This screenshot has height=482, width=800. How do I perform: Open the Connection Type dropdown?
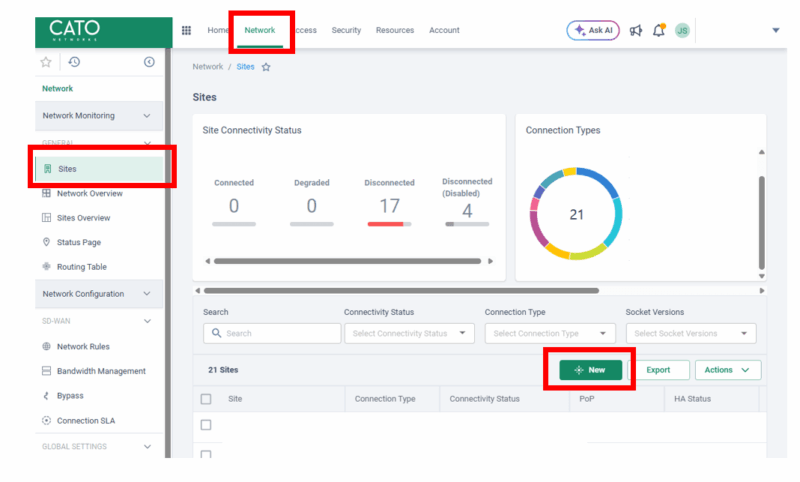[x=550, y=333]
